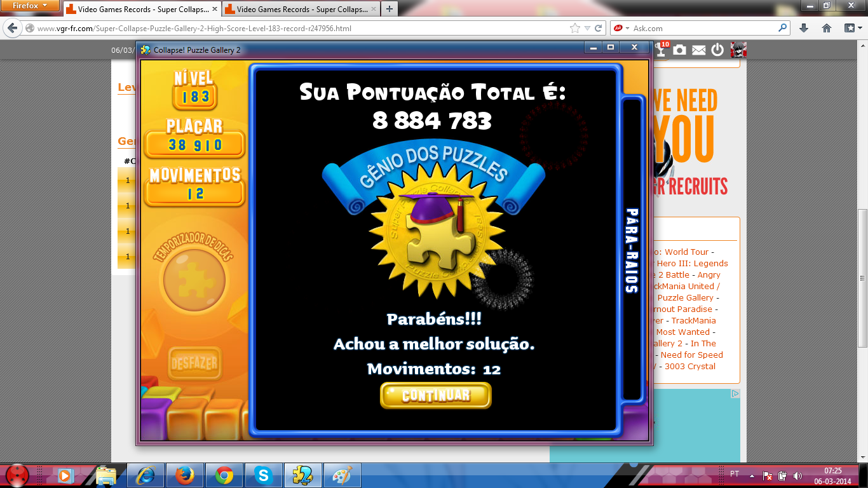This screenshot has width=868, height=488.
Task: Open the Firefox downloads arrow
Action: tap(804, 28)
